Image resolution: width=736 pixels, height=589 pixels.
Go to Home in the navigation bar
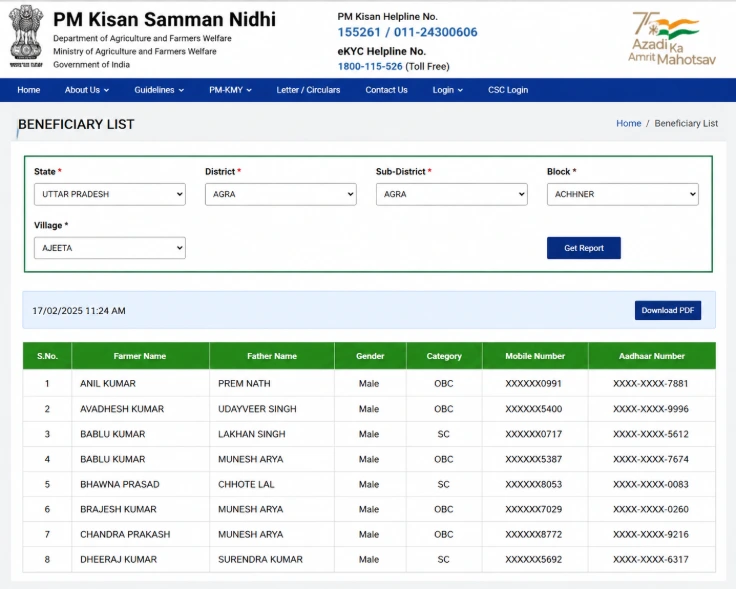click(29, 90)
